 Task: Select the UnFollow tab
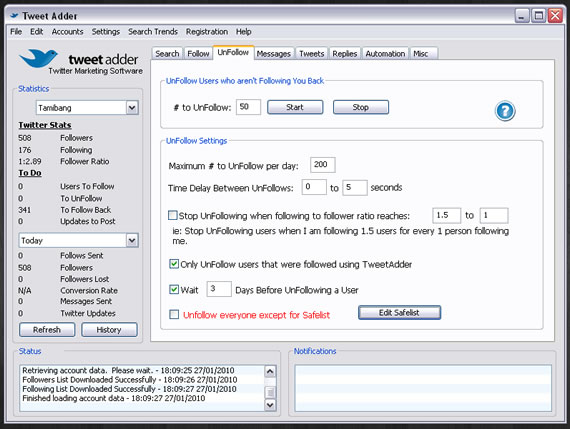coord(233,52)
